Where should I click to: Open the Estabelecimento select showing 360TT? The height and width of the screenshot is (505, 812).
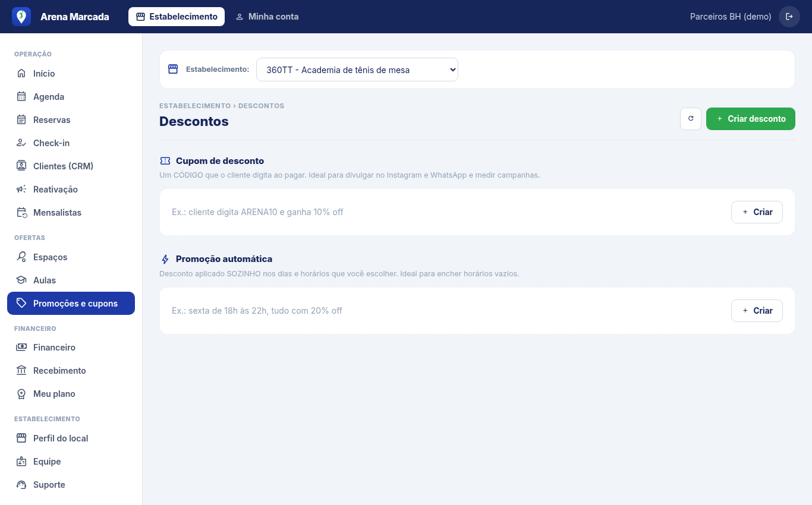[x=357, y=70]
